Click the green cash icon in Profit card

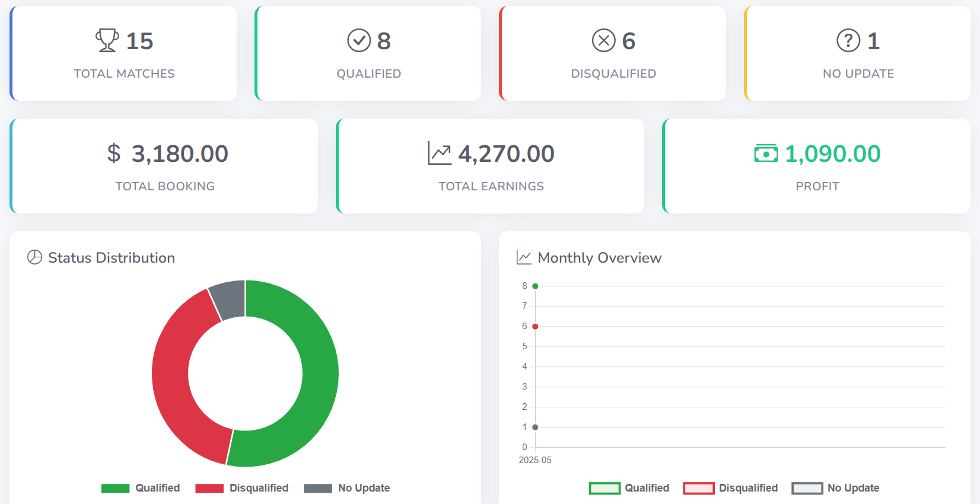click(x=766, y=154)
